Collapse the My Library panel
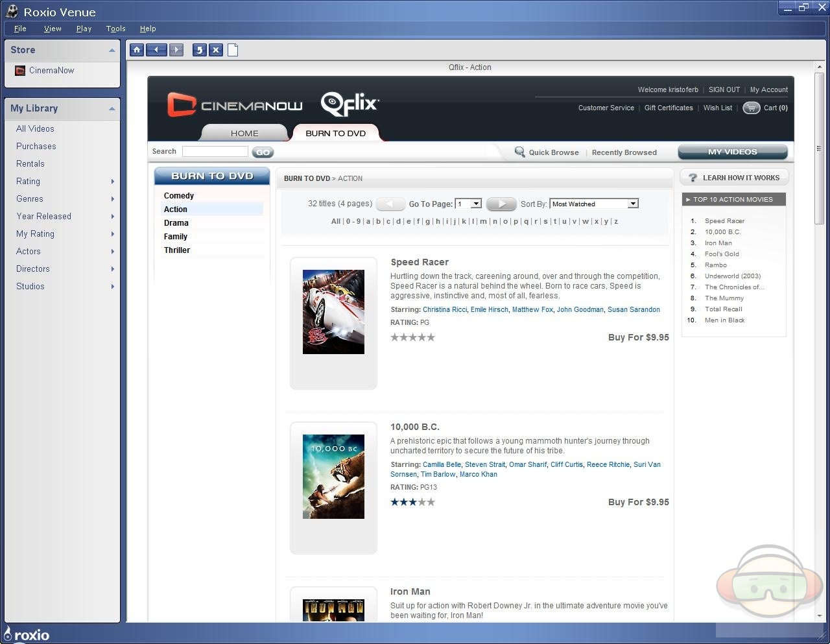 click(x=112, y=109)
